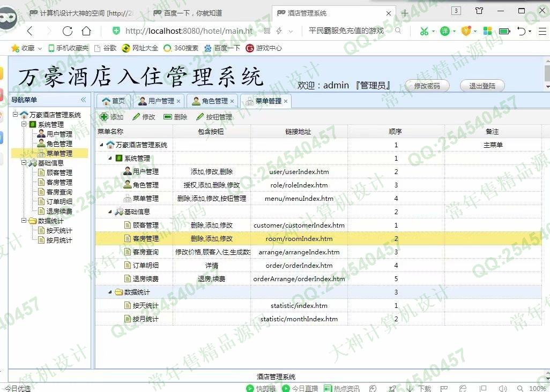Close the 用户管理 tab

[179, 101]
